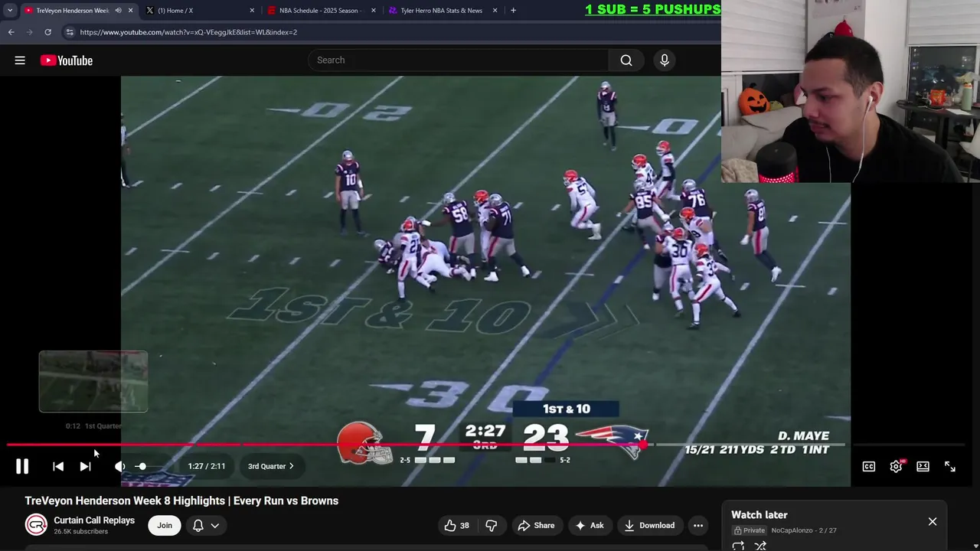Viewport: 980px width, 551px height.
Task: Toggle closed captions on the player
Action: [x=869, y=466]
